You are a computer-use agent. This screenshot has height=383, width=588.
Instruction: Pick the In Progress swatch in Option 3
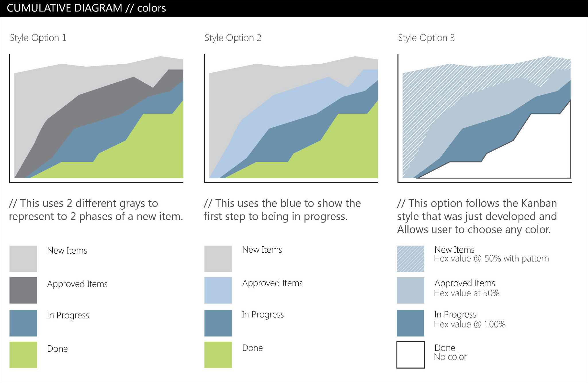coord(410,323)
